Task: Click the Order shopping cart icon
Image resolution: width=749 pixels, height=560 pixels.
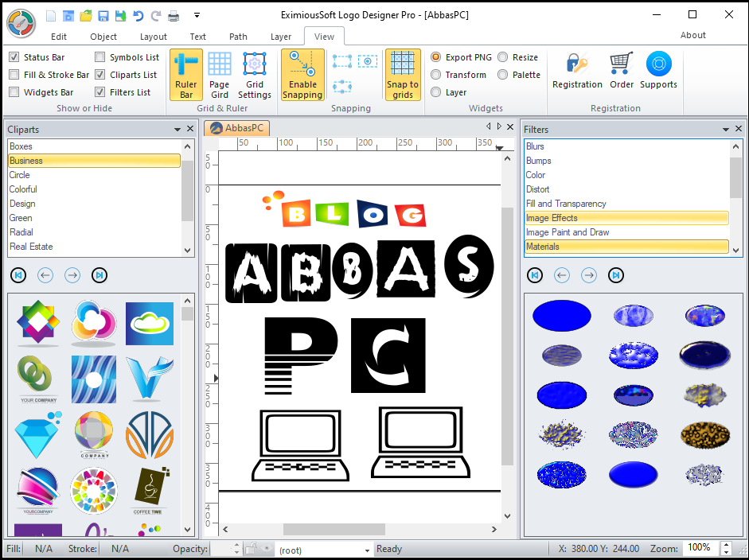Action: [622, 71]
